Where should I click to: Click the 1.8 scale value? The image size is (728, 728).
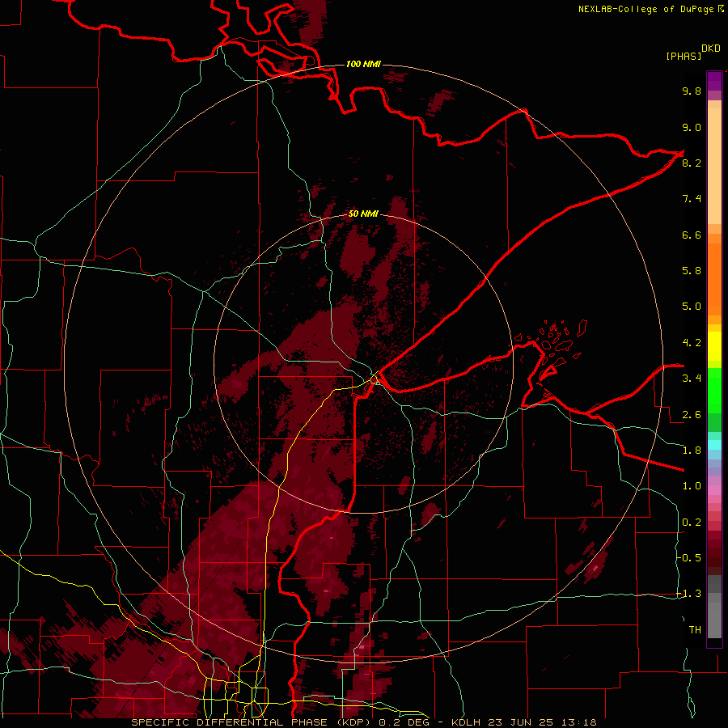tap(692, 451)
